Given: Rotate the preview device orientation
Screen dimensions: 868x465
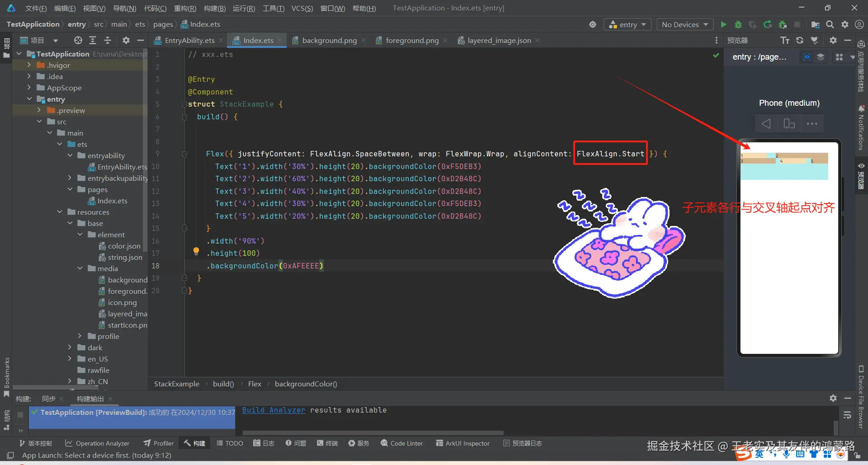Looking at the screenshot, I should (789, 123).
